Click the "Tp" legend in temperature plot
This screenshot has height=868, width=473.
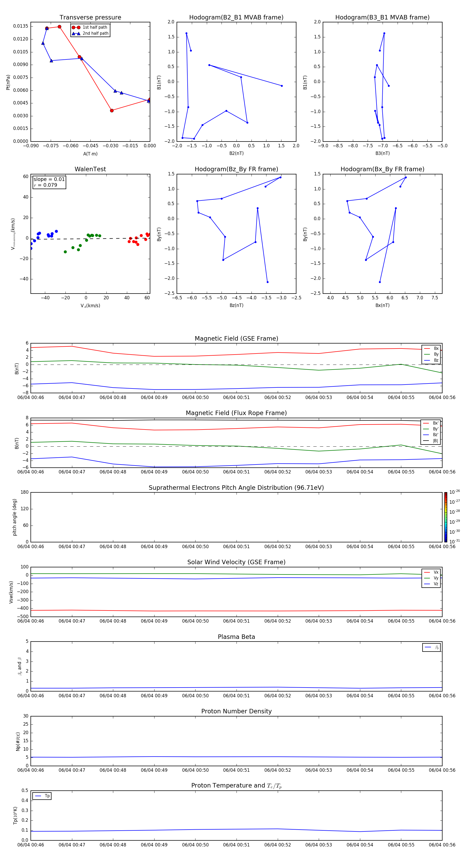coord(42,796)
